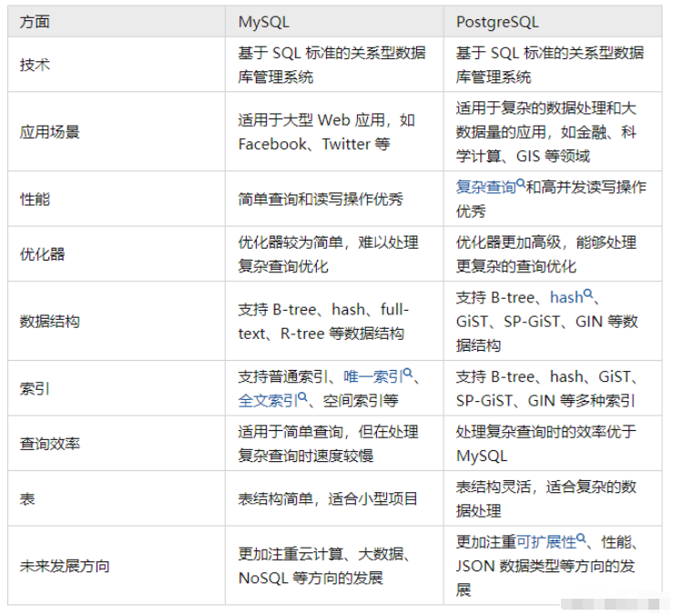
Task: Select the 应用场景 row label
Action: pos(49,132)
